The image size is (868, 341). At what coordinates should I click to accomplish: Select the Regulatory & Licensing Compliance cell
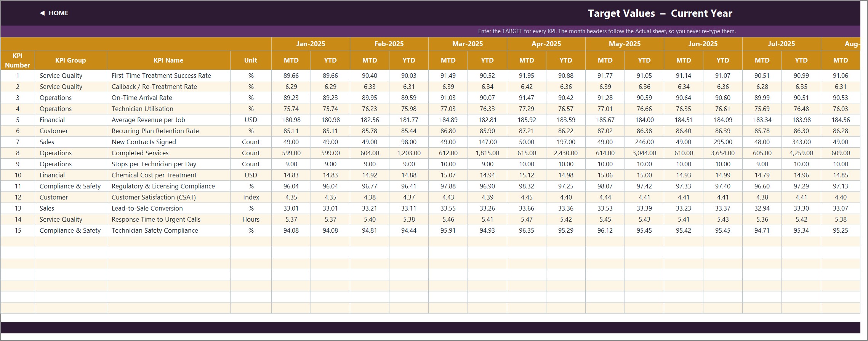(168, 186)
